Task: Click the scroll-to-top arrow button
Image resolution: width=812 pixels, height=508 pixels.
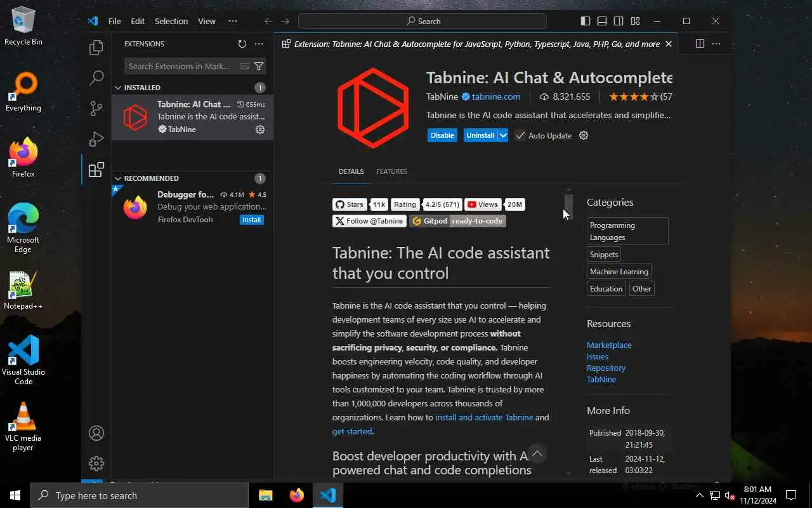Action: (537, 453)
